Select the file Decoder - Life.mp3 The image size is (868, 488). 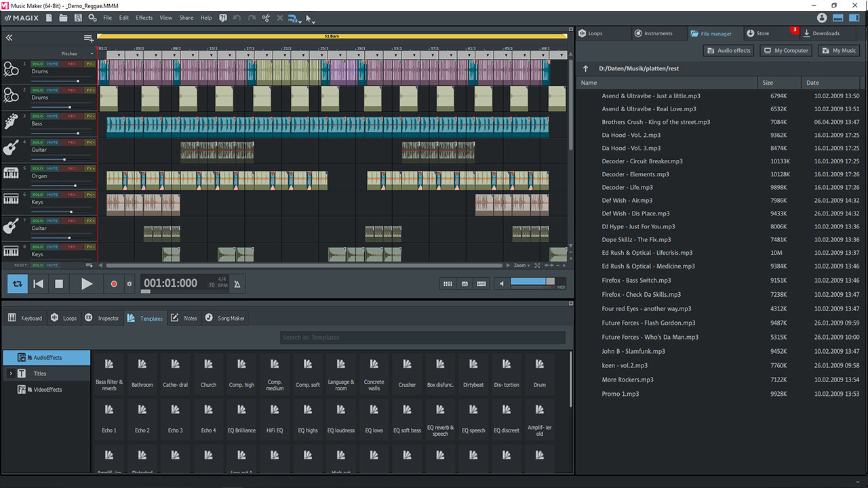[x=627, y=187]
